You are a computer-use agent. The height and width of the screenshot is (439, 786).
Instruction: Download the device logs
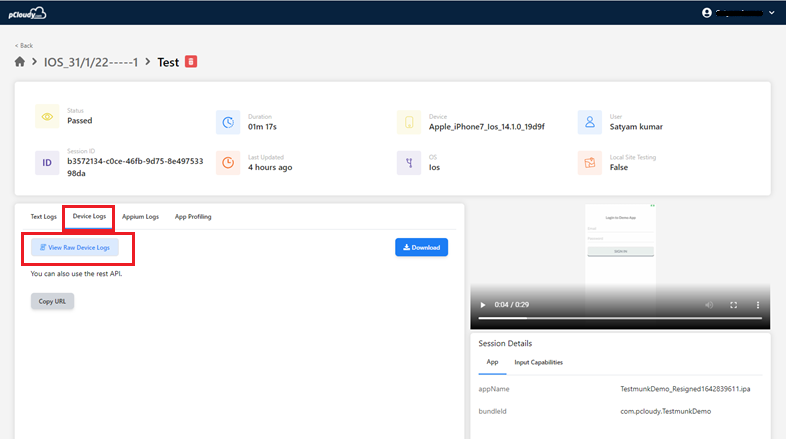pyautogui.click(x=421, y=247)
